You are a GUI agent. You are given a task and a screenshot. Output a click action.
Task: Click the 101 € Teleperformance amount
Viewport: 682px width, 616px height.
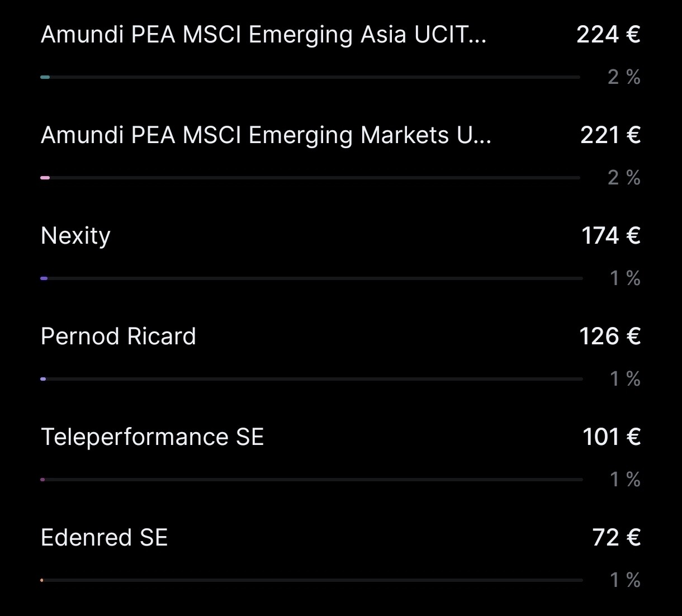(x=611, y=437)
